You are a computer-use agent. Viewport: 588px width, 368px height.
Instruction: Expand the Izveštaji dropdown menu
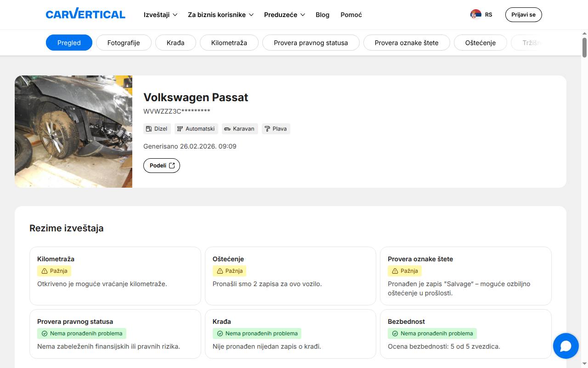click(x=160, y=15)
